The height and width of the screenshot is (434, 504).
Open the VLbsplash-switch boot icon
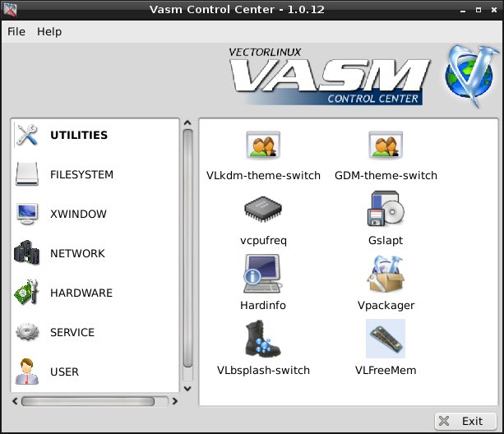pos(263,339)
